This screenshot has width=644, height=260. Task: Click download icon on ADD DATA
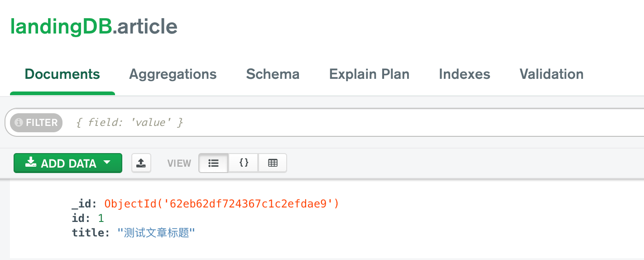click(x=31, y=163)
